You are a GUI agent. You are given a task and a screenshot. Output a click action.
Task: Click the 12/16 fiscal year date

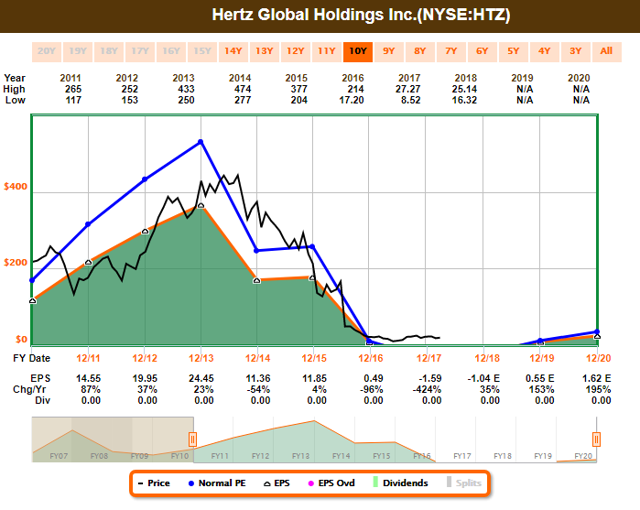click(371, 358)
